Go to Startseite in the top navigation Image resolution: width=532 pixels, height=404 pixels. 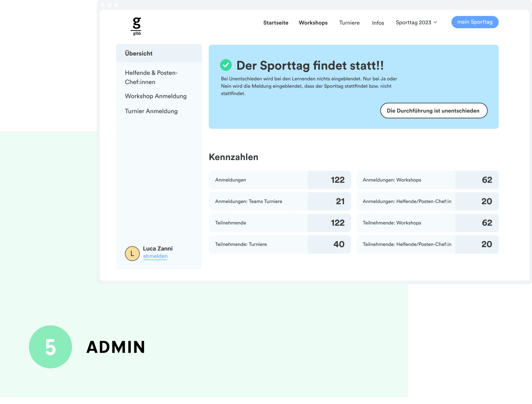click(x=276, y=23)
